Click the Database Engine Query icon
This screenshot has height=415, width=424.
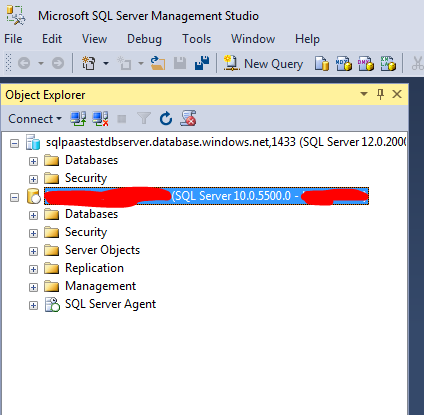point(322,63)
